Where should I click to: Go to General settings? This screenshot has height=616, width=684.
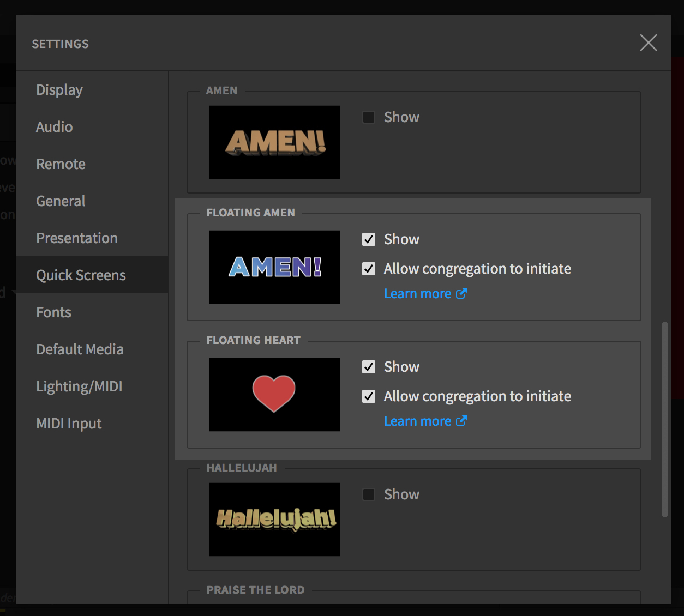pyautogui.click(x=92, y=201)
